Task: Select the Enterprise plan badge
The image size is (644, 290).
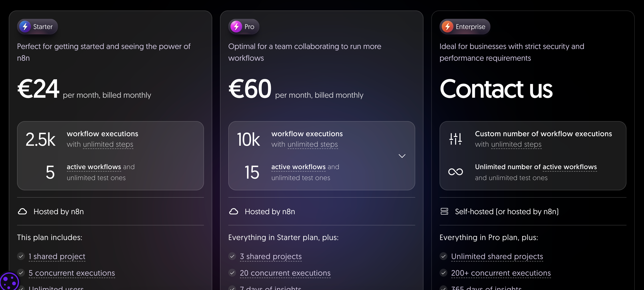Action: pyautogui.click(x=465, y=27)
